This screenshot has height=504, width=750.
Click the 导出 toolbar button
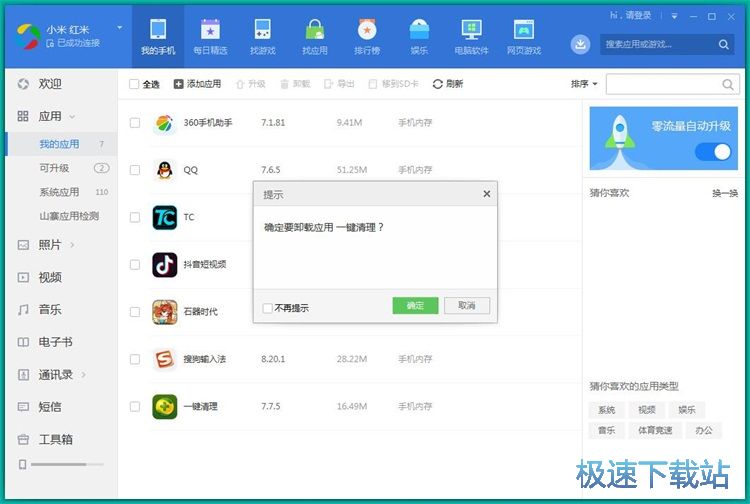pyautogui.click(x=339, y=84)
